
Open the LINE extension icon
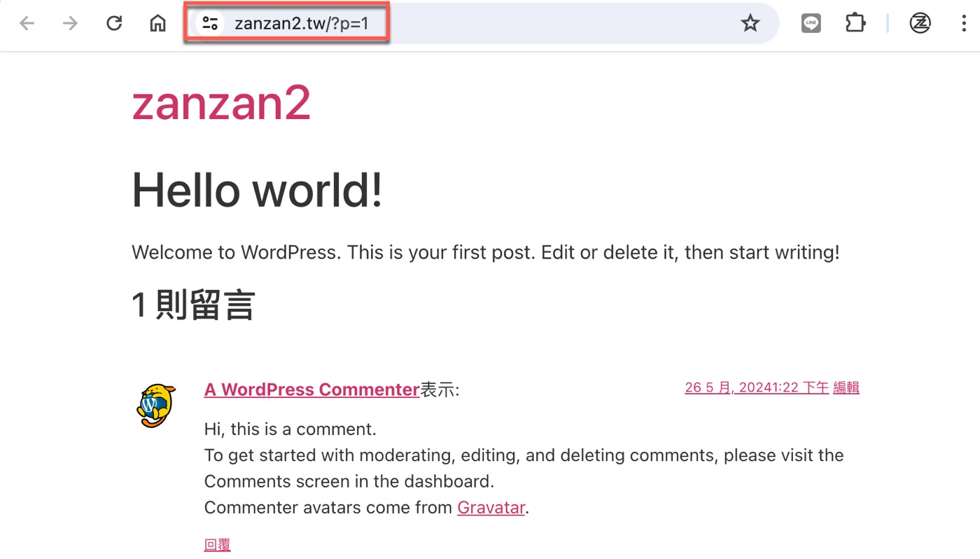click(811, 24)
